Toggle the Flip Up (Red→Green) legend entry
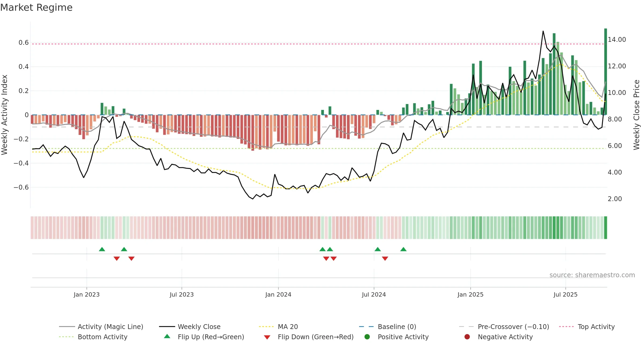Viewport: 644px width, 362px height. [x=204, y=337]
